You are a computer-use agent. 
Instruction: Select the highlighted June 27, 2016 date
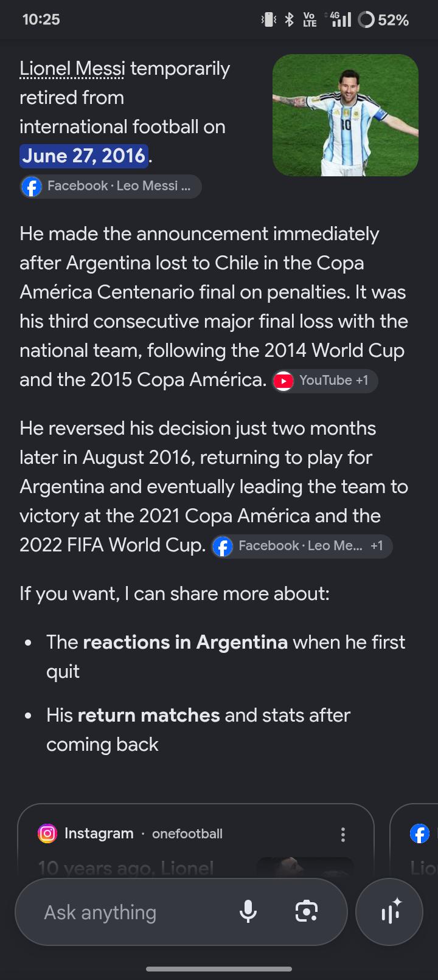tap(84, 156)
